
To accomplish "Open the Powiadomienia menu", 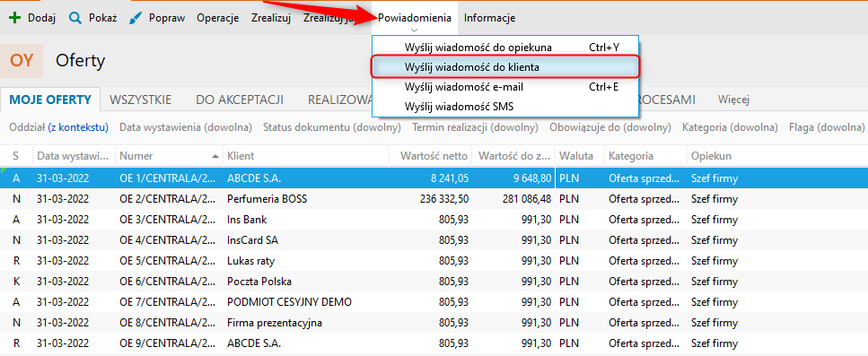I will (415, 18).
